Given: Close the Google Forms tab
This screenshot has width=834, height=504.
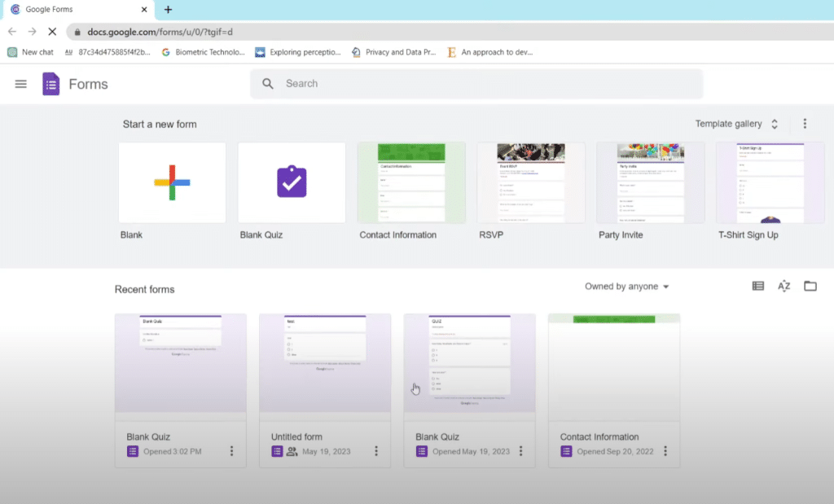Looking at the screenshot, I should [144, 10].
